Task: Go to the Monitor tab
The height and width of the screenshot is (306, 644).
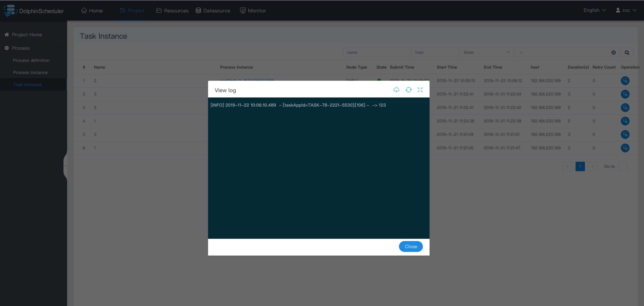Action: click(x=253, y=11)
